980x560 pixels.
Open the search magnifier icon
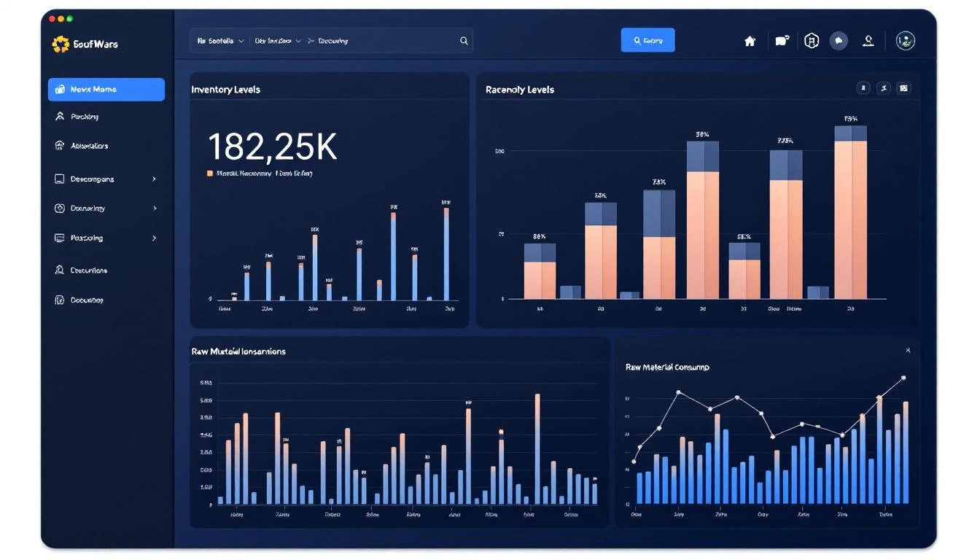464,41
